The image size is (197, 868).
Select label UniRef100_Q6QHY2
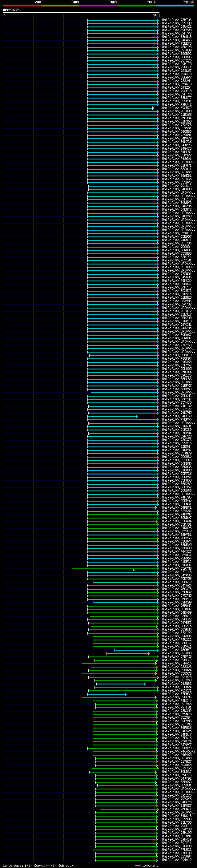pyautogui.click(x=177, y=650)
